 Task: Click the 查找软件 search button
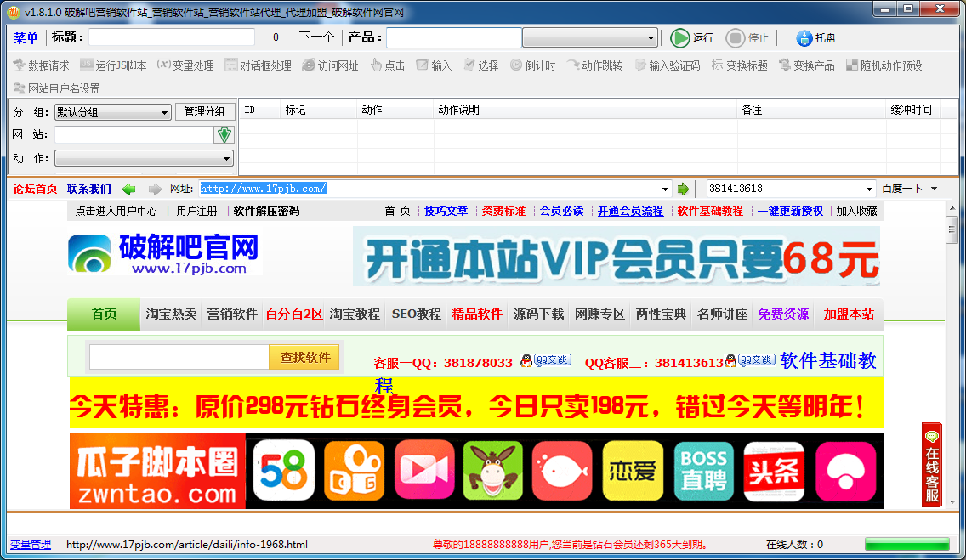[x=305, y=358]
